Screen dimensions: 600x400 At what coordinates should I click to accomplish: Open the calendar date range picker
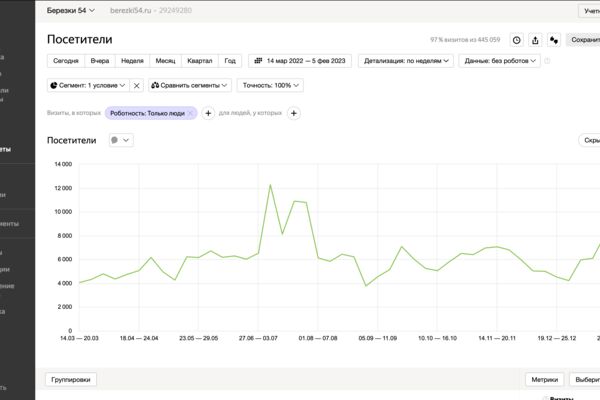click(x=300, y=61)
